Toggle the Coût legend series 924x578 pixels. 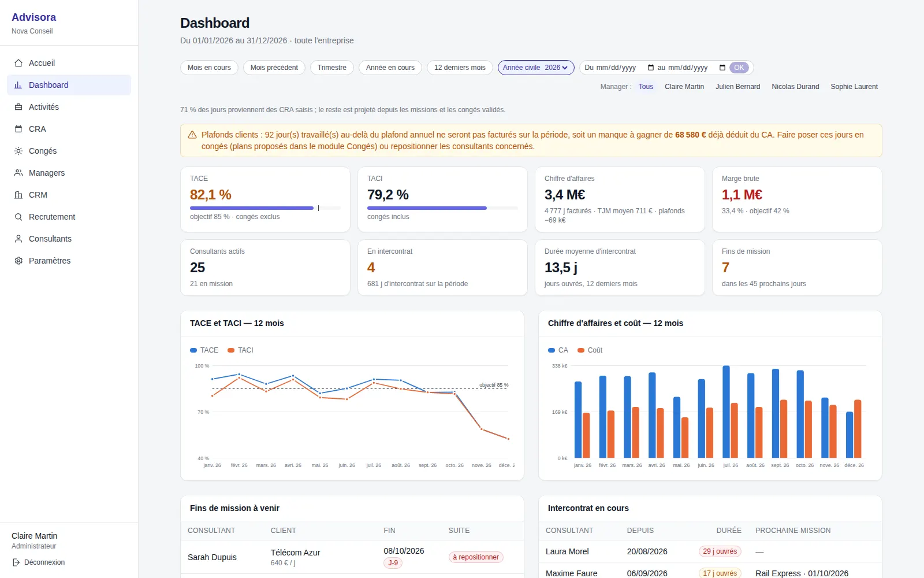pyautogui.click(x=590, y=350)
